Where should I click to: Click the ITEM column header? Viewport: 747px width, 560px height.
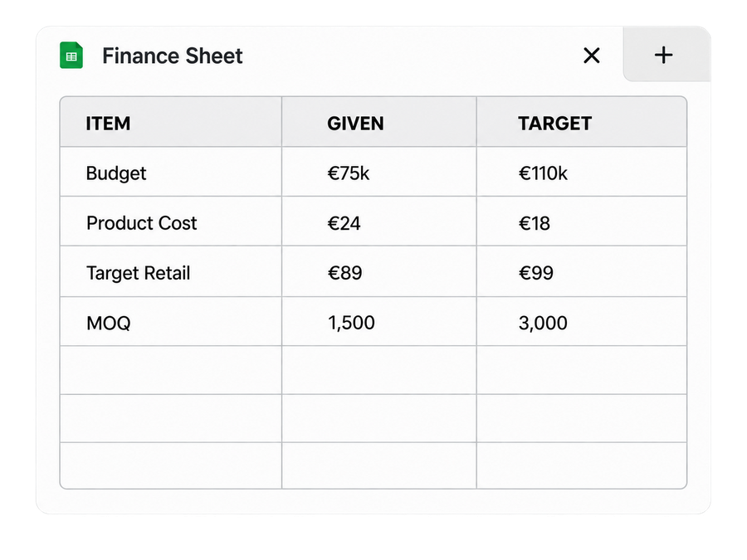coord(170,123)
